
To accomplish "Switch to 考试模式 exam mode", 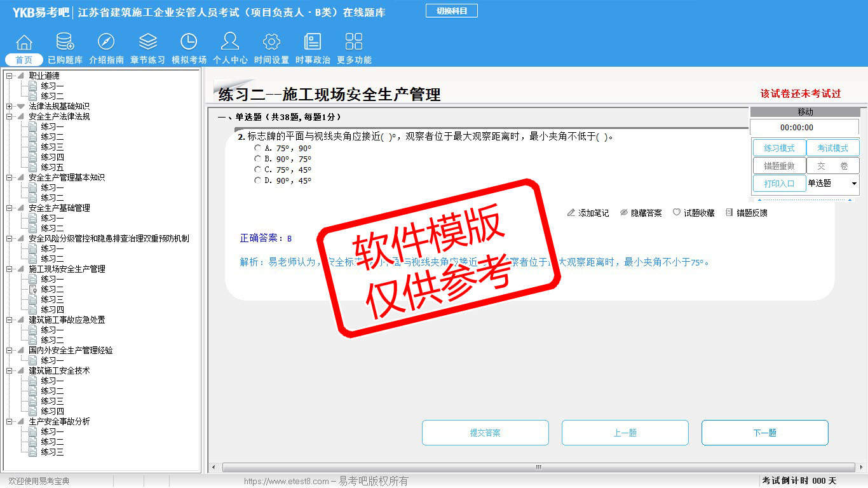I will pos(832,148).
